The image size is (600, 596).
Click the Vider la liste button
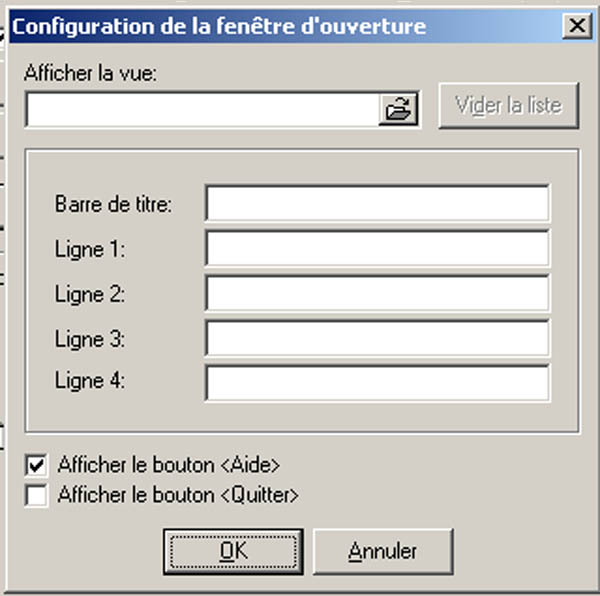click(x=509, y=105)
